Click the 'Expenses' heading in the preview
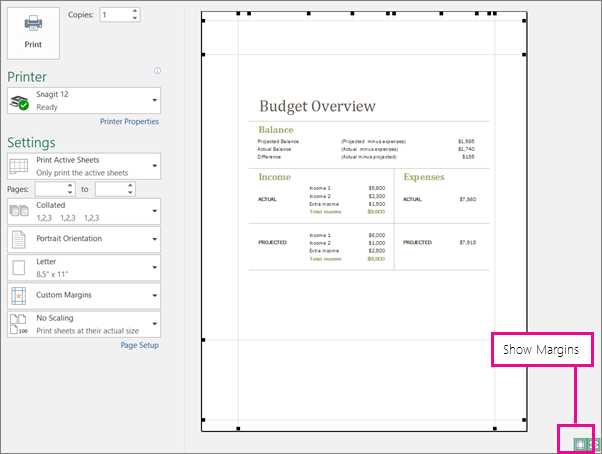602x454 pixels. 424,177
